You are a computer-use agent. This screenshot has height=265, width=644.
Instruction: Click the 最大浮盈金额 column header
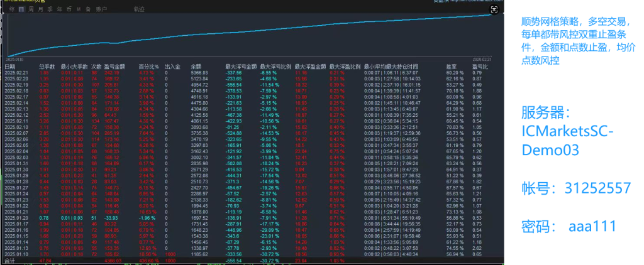pyautogui.click(x=311, y=67)
